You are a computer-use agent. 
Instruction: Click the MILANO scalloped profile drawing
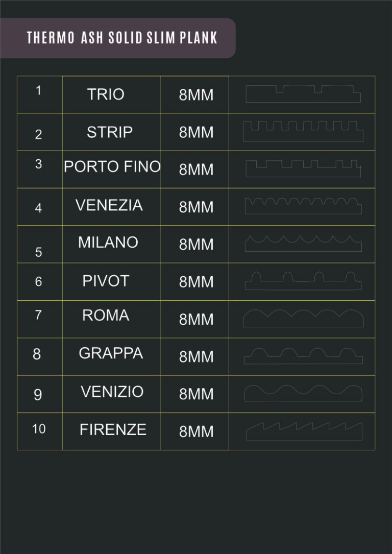pyautogui.click(x=303, y=244)
